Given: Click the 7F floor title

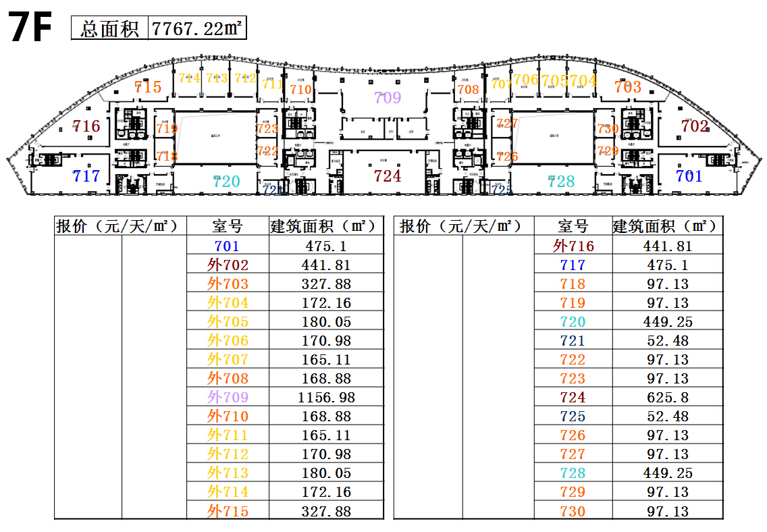Looking at the screenshot, I should click(x=30, y=29).
